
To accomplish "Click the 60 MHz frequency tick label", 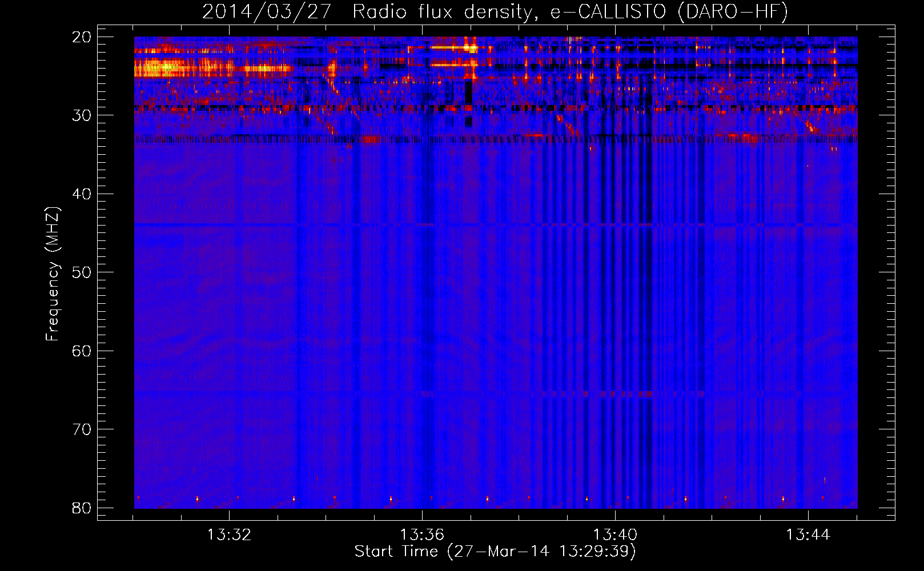I will (82, 351).
